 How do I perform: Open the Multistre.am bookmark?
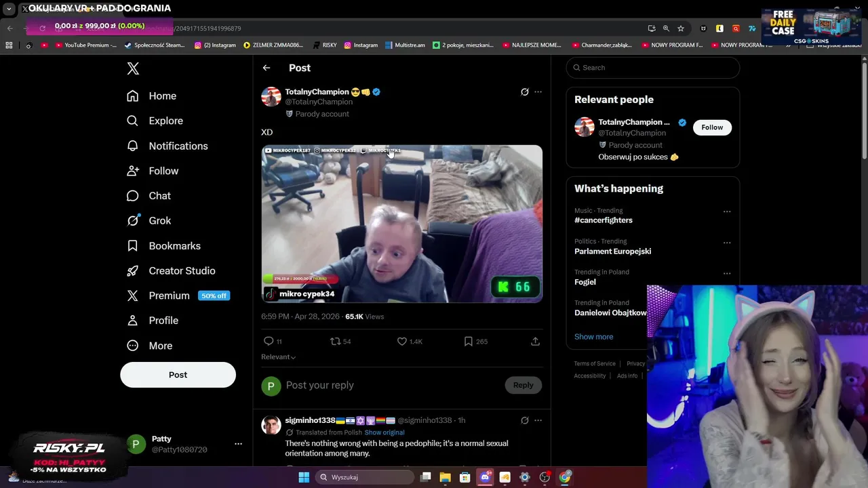coord(405,45)
